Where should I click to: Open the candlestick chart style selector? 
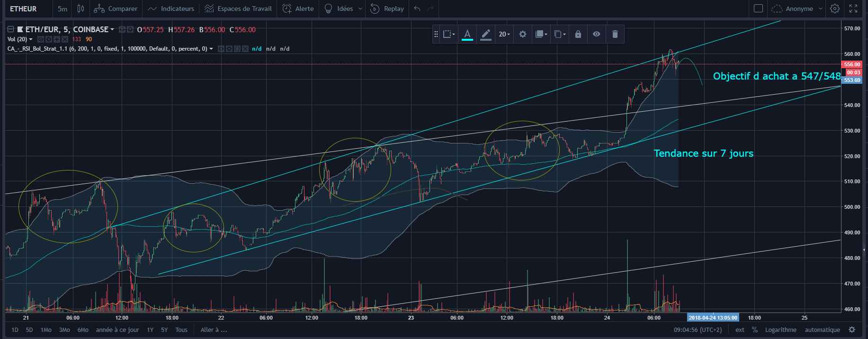pos(81,9)
